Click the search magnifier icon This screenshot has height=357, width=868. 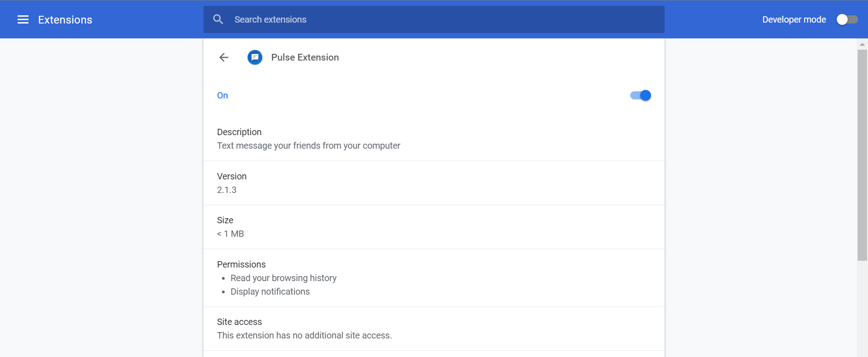[x=218, y=19]
